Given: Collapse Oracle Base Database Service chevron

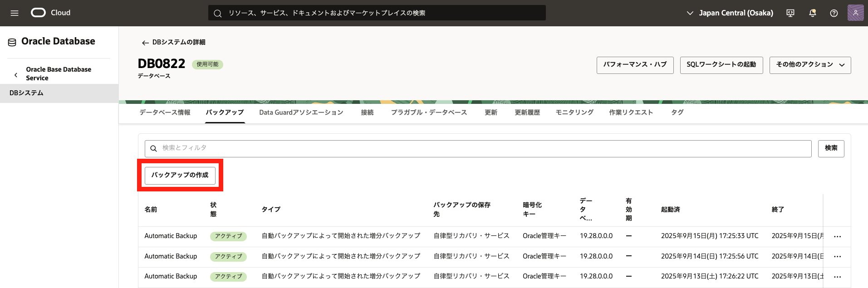Looking at the screenshot, I should [16, 74].
